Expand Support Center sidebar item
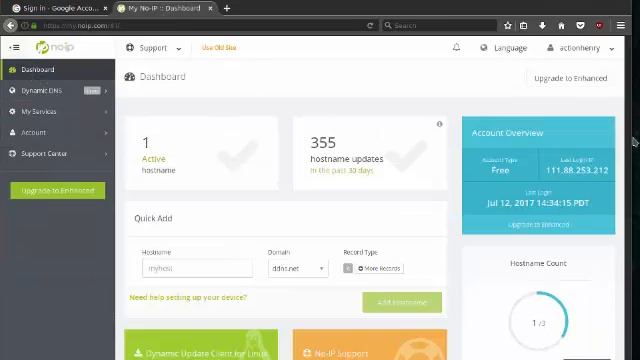 click(x=58, y=154)
